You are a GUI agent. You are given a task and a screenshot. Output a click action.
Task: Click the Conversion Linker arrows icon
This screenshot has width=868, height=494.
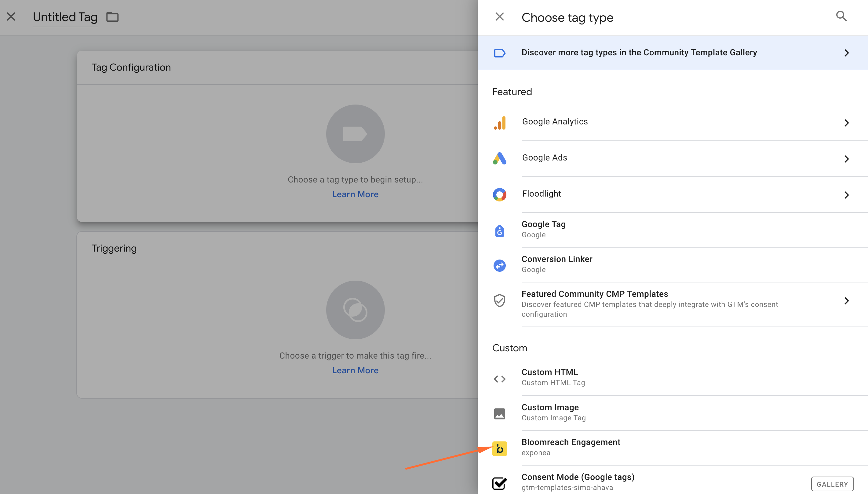(x=500, y=265)
